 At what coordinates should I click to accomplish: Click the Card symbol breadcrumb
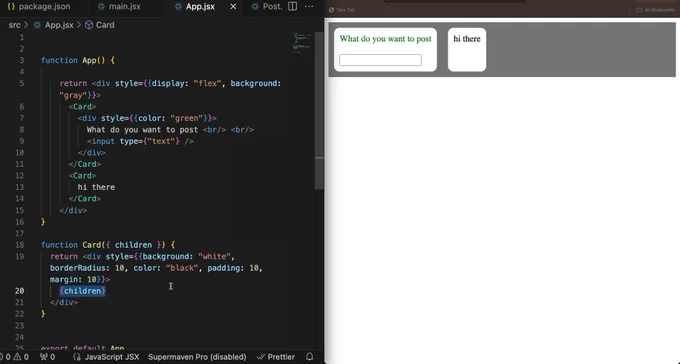click(100, 25)
